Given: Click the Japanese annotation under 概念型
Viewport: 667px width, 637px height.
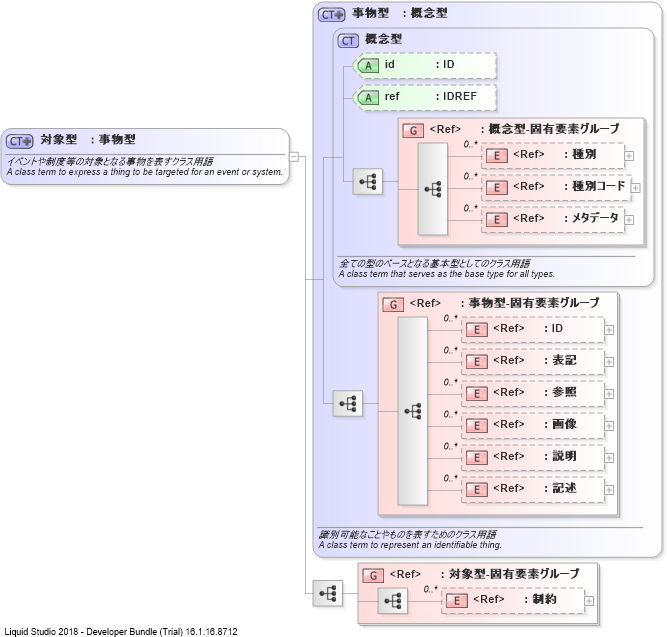Looking at the screenshot, I should click(434, 263).
